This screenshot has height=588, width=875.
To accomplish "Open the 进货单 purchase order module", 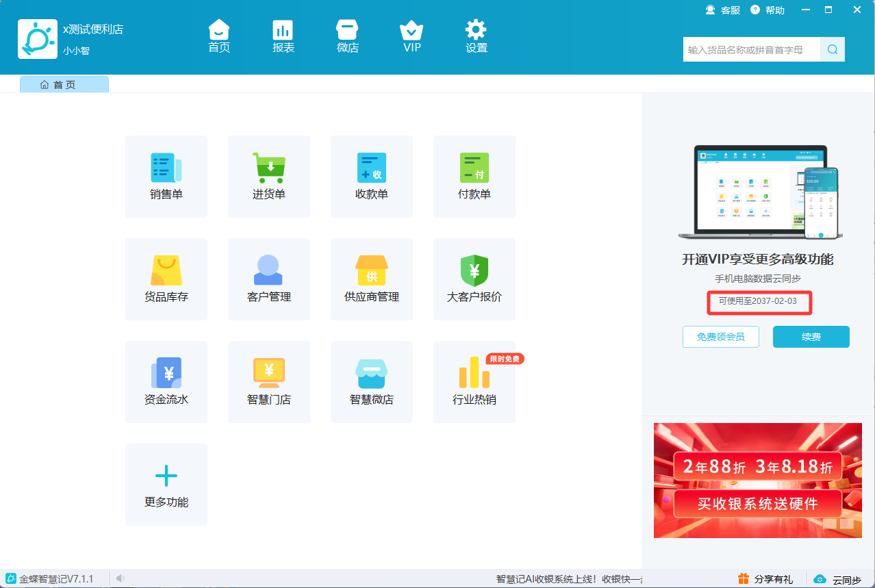I will pos(269,177).
